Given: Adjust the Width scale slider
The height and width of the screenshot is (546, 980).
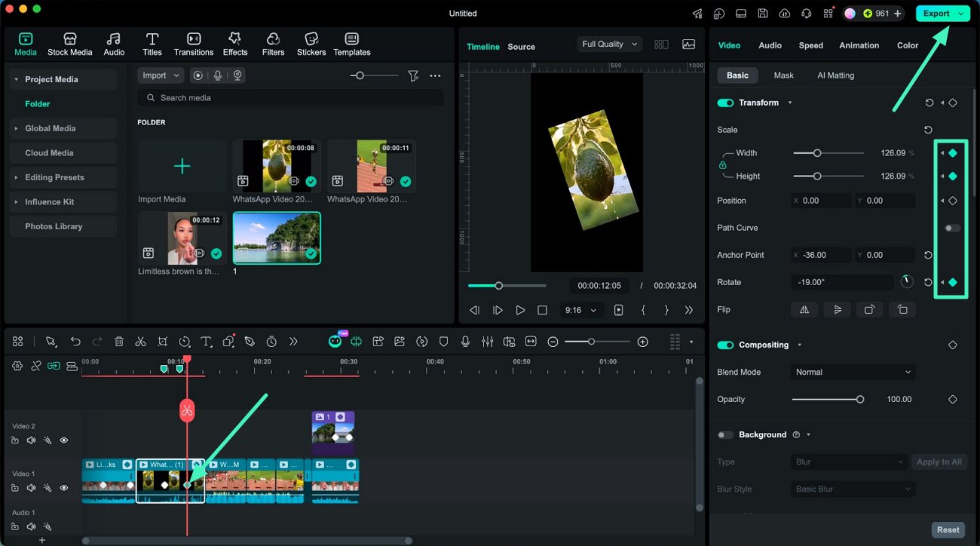Looking at the screenshot, I should point(828,153).
